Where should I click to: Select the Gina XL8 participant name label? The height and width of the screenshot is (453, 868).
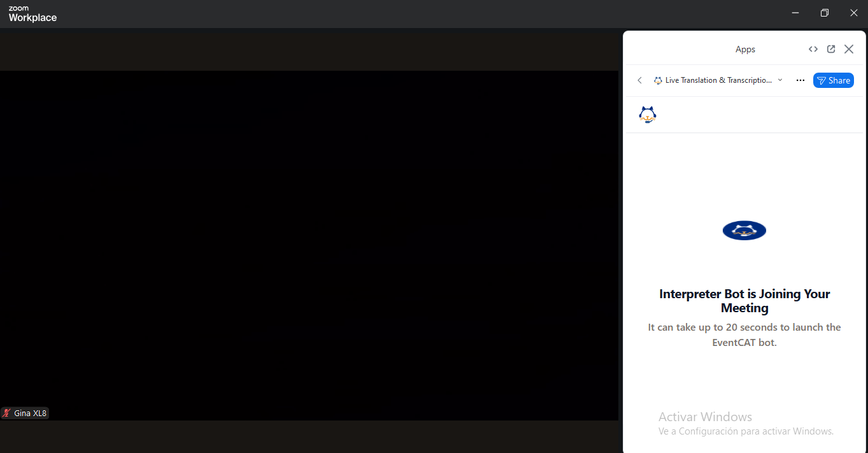[x=31, y=413]
